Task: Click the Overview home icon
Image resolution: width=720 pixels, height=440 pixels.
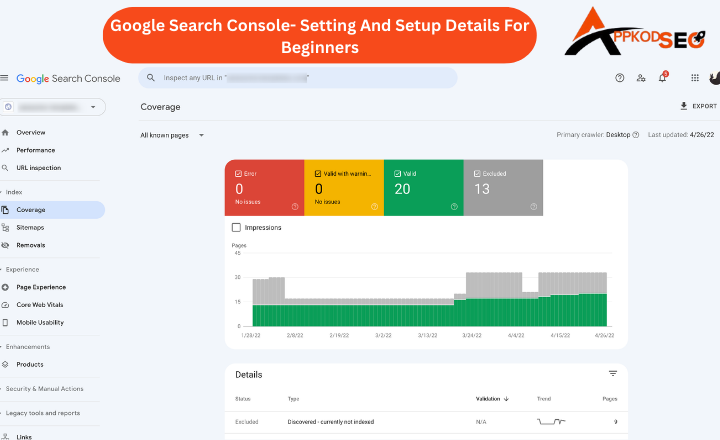Action: (x=5, y=132)
